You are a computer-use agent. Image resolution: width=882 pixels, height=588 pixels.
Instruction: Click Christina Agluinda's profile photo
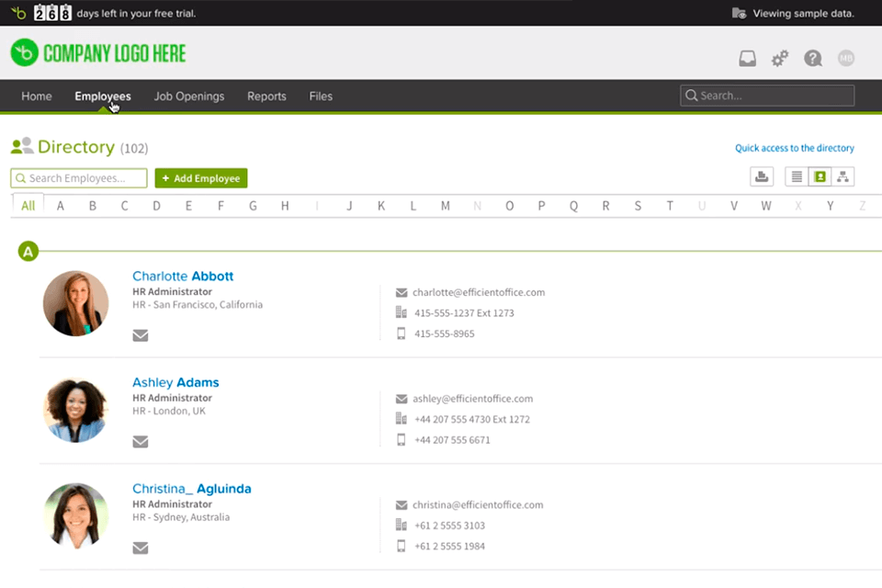coord(76,515)
